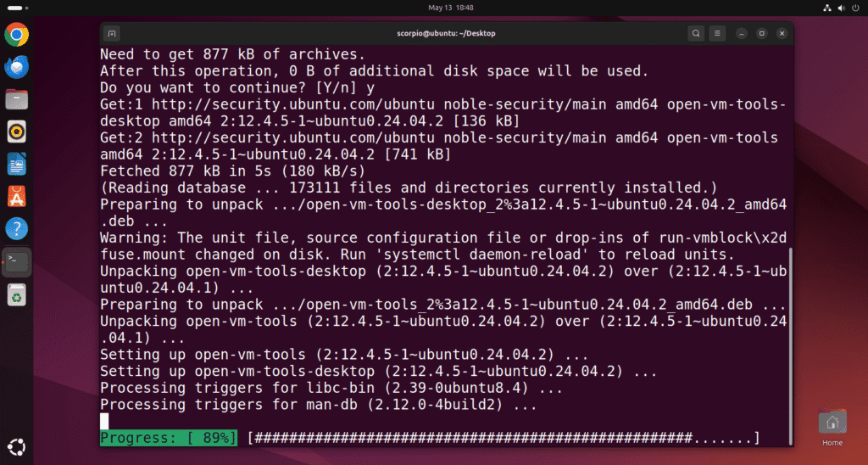
Task: Click the hash-mark progress bar
Action: (x=504, y=438)
